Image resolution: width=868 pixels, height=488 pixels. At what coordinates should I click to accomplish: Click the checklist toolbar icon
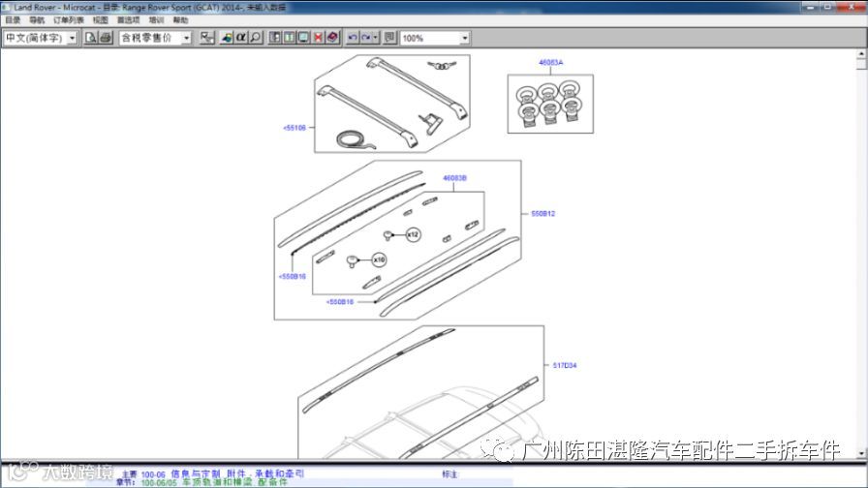point(207,38)
